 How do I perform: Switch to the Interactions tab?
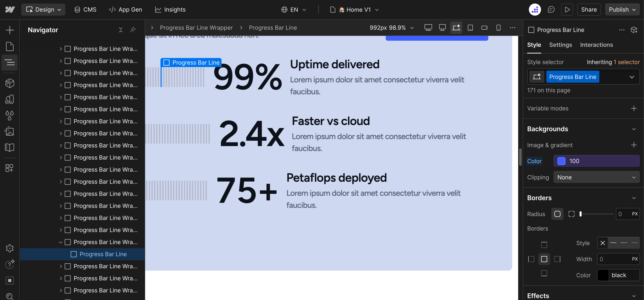(x=596, y=45)
